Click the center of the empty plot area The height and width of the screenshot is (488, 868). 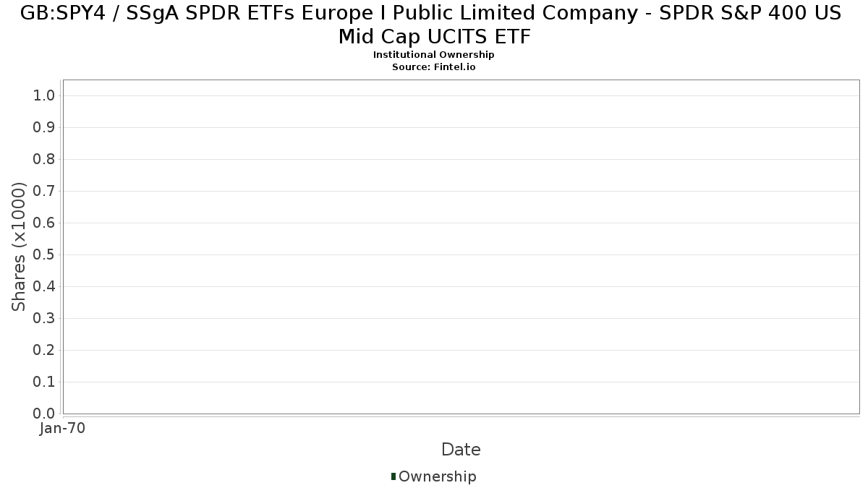(461, 247)
